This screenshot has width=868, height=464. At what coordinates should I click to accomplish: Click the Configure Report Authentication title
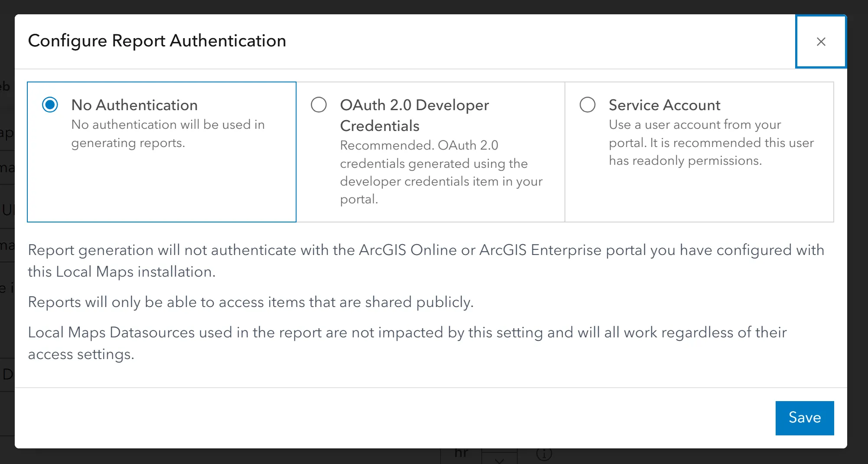157,40
